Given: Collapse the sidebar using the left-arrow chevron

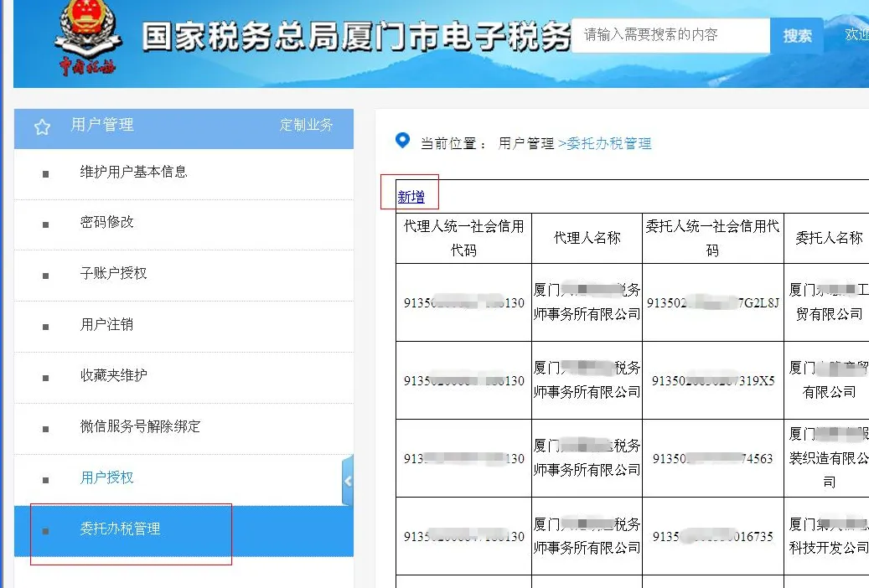Looking at the screenshot, I should click(349, 481).
